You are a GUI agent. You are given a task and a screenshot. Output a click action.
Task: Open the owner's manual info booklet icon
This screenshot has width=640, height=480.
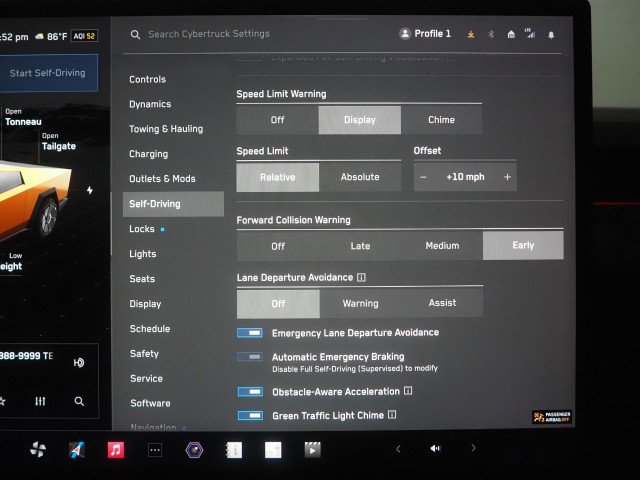(x=234, y=450)
